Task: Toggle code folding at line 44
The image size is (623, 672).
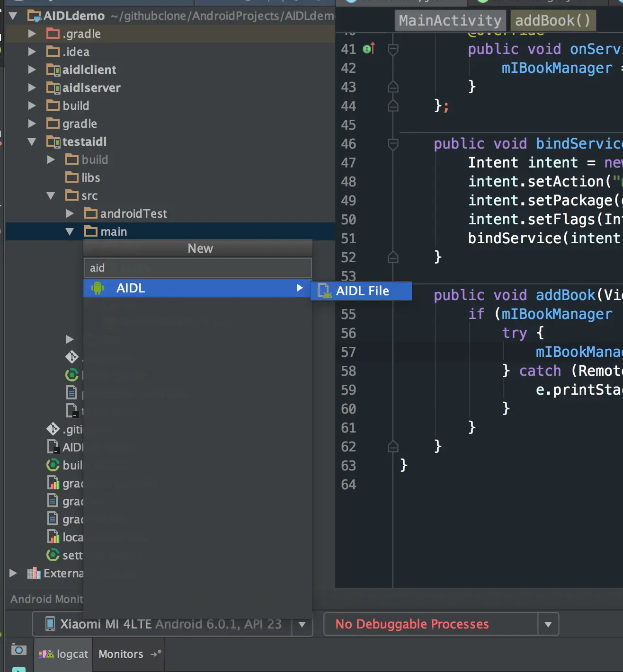Action: [393, 106]
